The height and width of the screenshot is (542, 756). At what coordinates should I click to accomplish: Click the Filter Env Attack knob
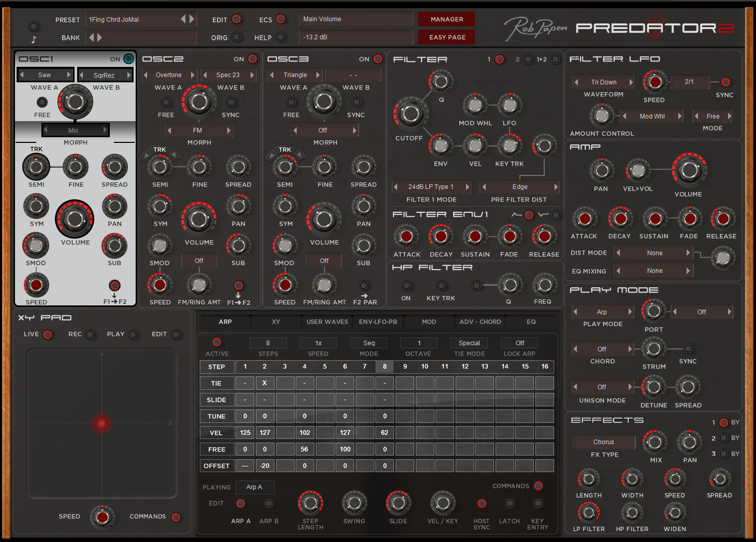tap(406, 237)
